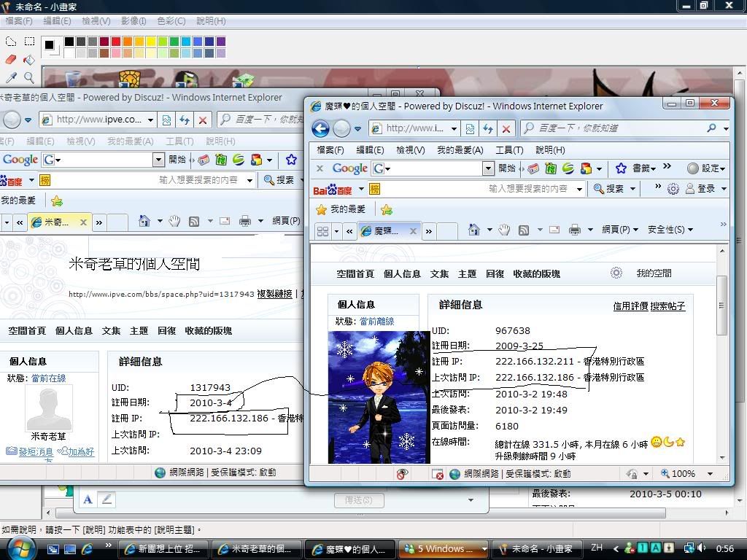Select the Fill with color bucket tool
747x560 pixels.
point(29,59)
